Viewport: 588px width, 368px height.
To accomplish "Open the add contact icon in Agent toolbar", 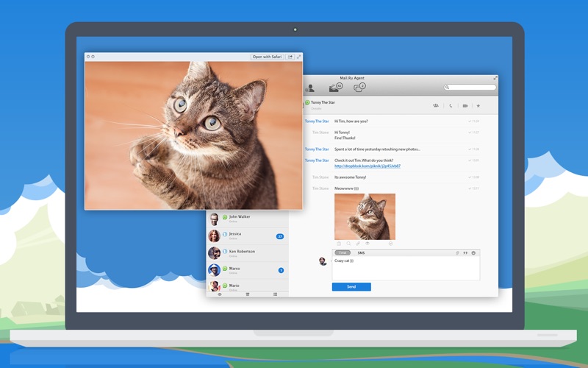I will [309, 88].
